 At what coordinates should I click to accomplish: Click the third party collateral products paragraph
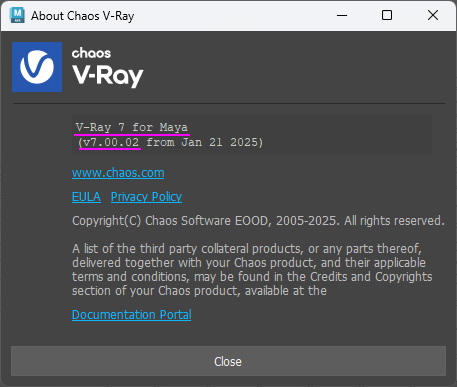252,270
